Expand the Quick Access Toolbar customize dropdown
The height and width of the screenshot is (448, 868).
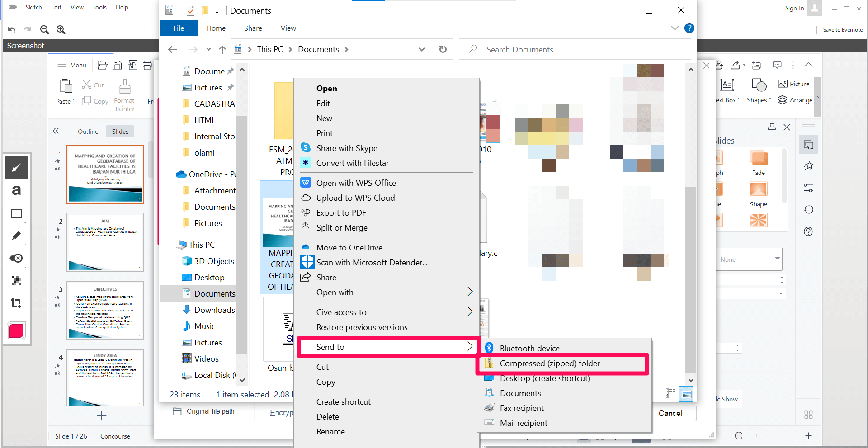click(217, 11)
